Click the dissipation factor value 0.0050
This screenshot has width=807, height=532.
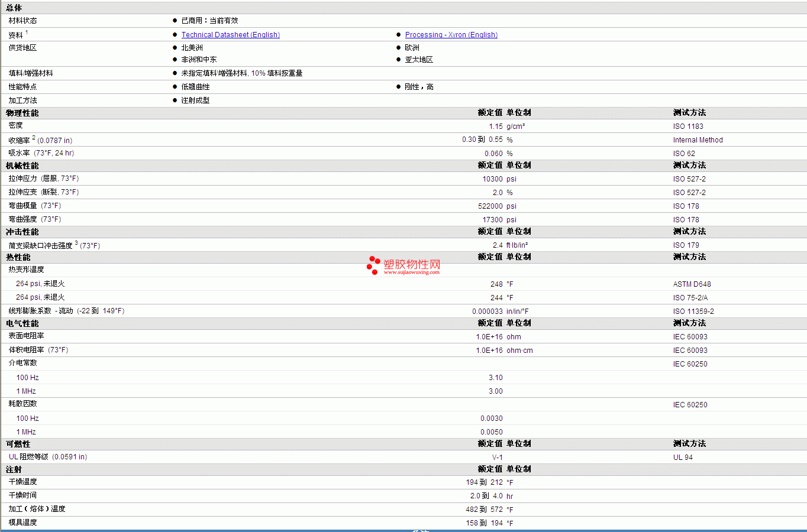click(x=492, y=432)
